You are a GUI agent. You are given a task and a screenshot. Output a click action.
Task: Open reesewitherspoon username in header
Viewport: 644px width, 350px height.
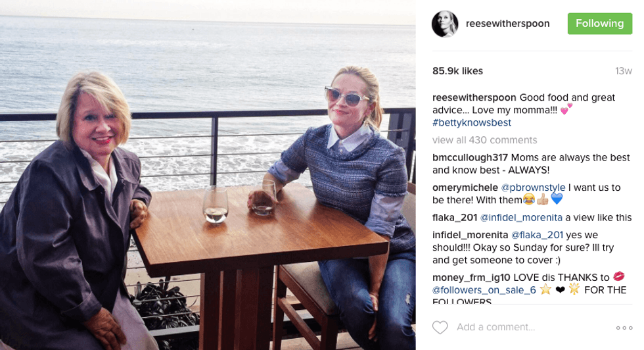click(x=507, y=24)
